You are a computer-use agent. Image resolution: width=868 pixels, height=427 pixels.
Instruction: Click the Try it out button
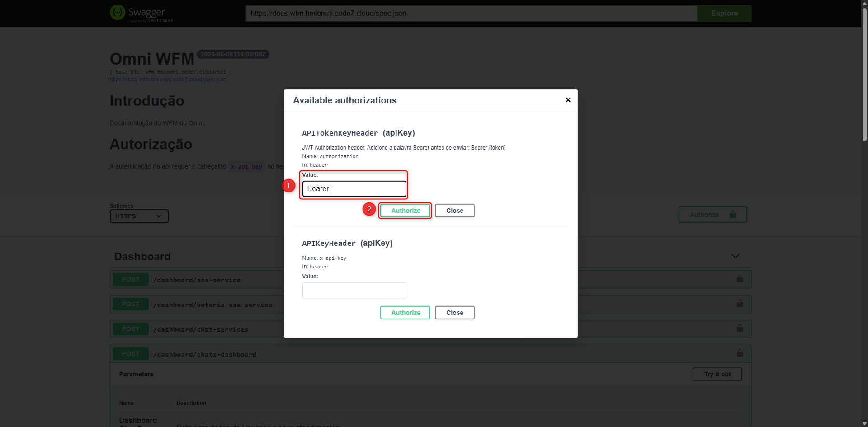717,374
